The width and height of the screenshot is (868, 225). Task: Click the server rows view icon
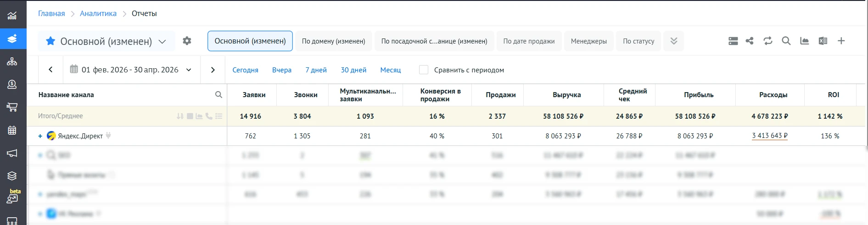tap(733, 41)
